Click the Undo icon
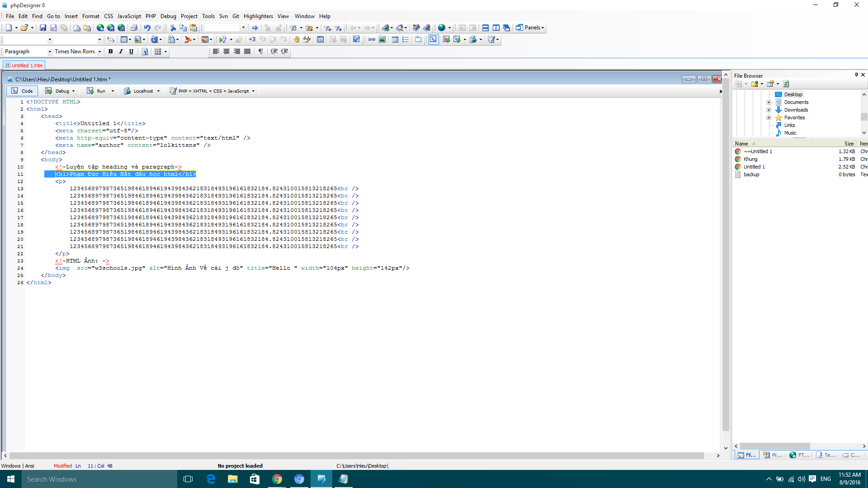The height and width of the screenshot is (488, 868). pos(147,28)
